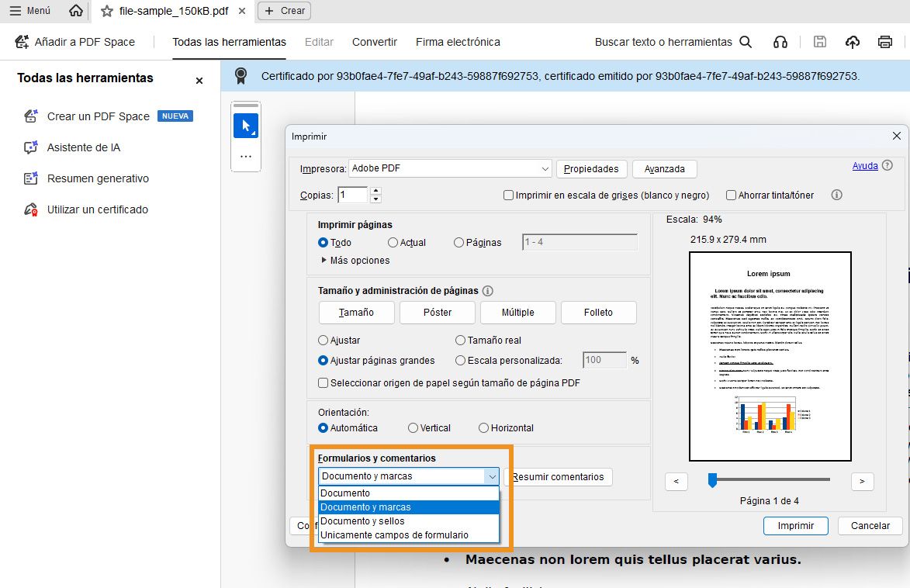Go to the Home icon
The image size is (910, 588).
pos(75,11)
